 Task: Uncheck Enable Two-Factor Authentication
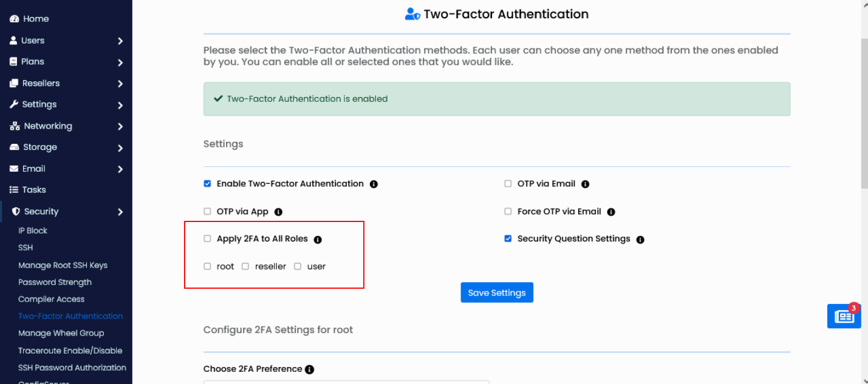[207, 183]
